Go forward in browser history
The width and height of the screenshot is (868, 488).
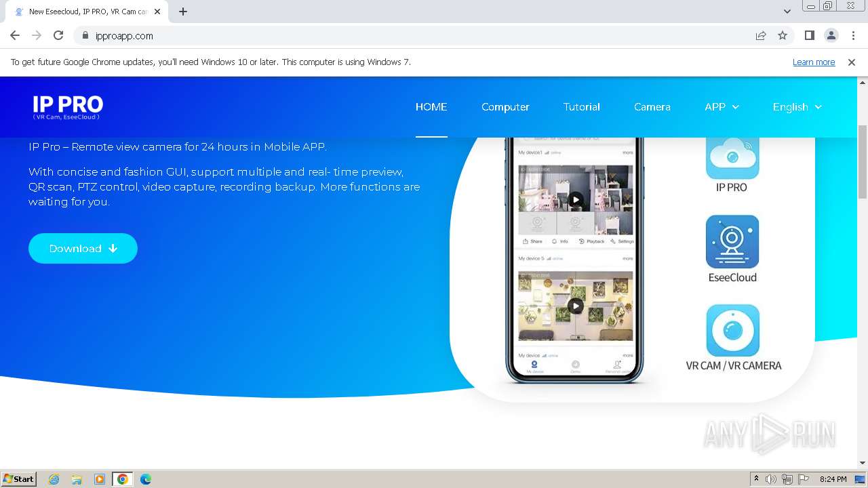[37, 35]
